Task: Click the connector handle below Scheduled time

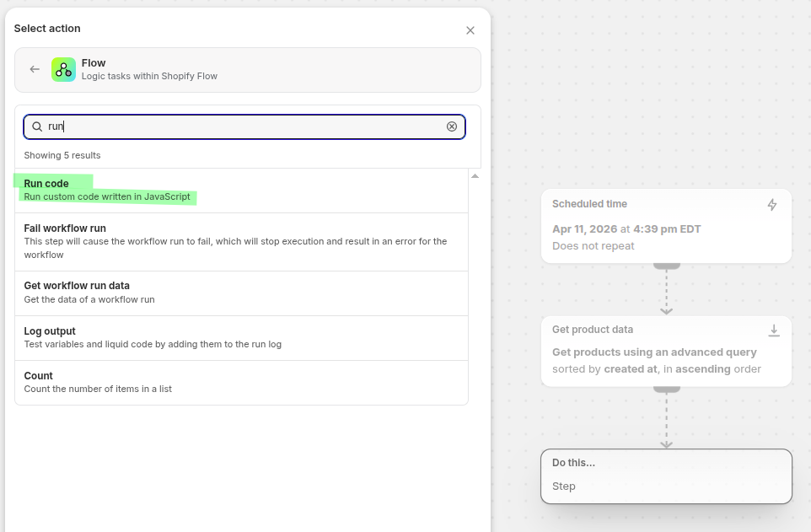Action: pos(666,266)
